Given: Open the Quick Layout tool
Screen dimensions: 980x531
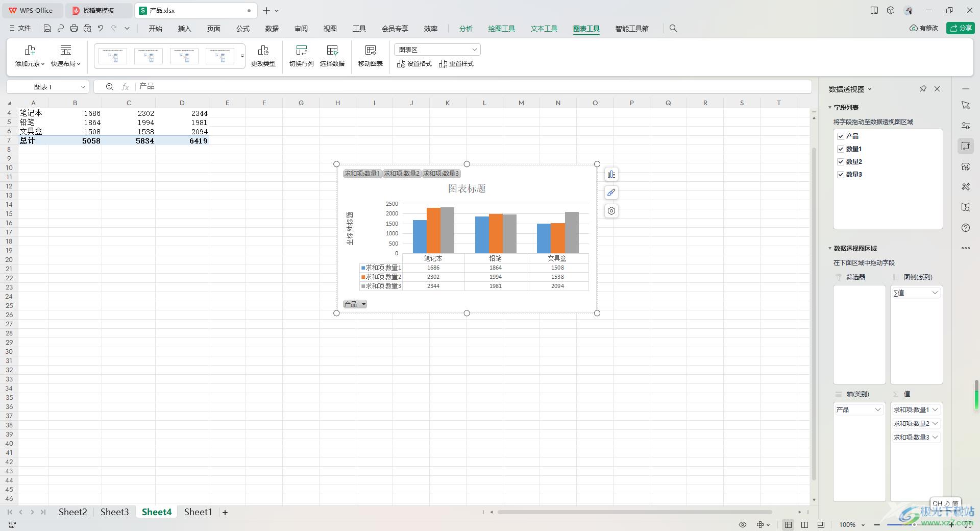Looking at the screenshot, I should tap(65, 56).
